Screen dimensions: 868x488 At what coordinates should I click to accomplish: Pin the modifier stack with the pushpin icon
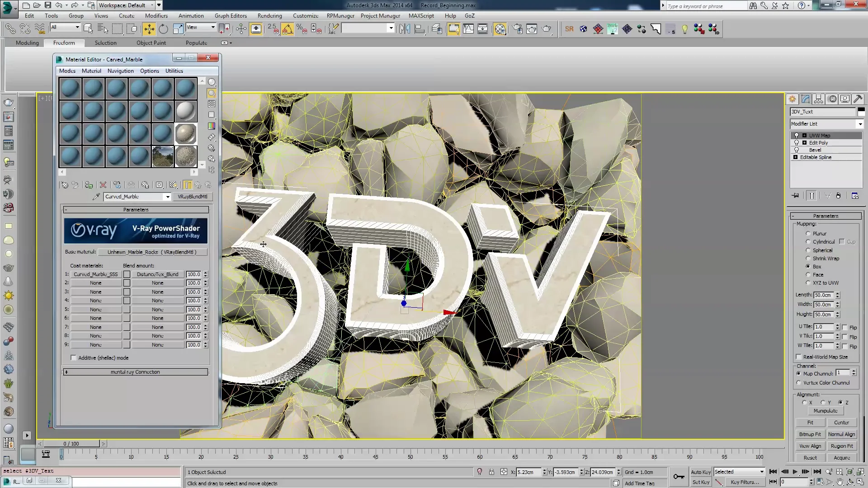[796, 195]
